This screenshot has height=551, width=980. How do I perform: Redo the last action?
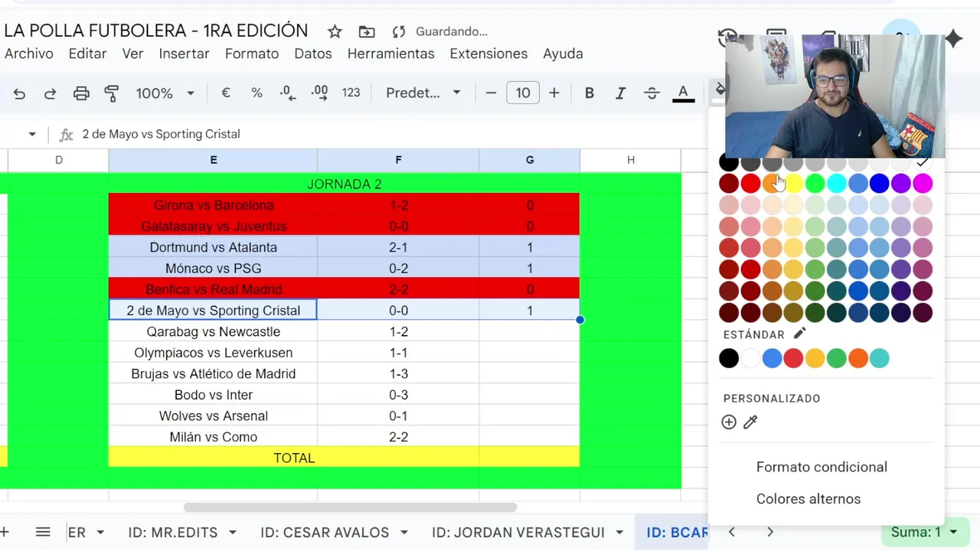50,93
